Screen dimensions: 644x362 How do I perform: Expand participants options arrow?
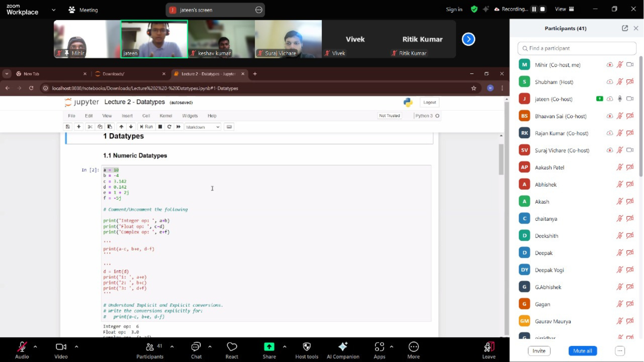(x=172, y=346)
